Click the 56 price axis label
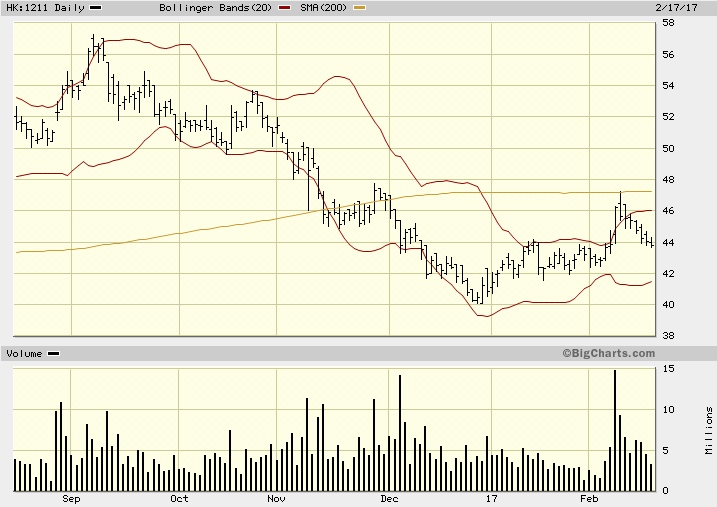This screenshot has height=507, width=717. pos(668,54)
